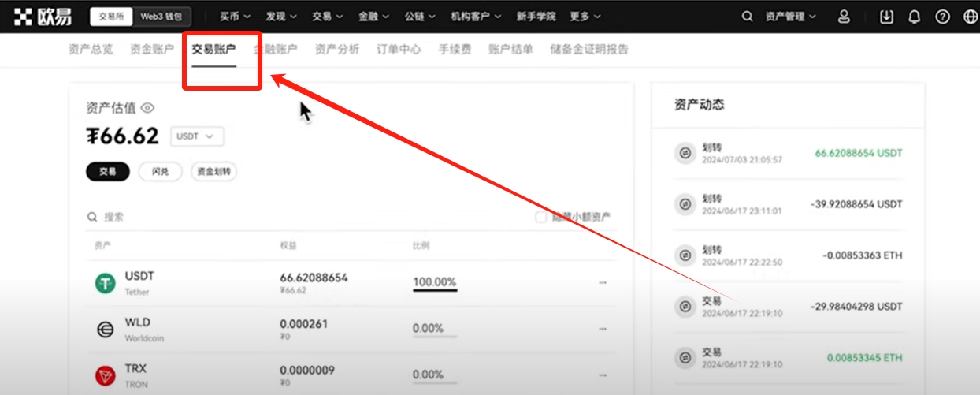Click the WLD Worldcoin coin icon
980x395 pixels.
click(x=106, y=330)
